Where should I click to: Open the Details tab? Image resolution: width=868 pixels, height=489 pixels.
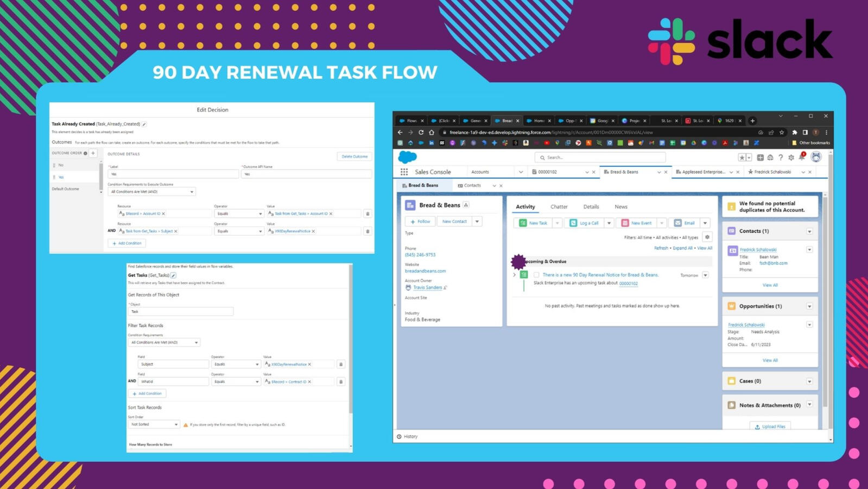click(x=591, y=206)
